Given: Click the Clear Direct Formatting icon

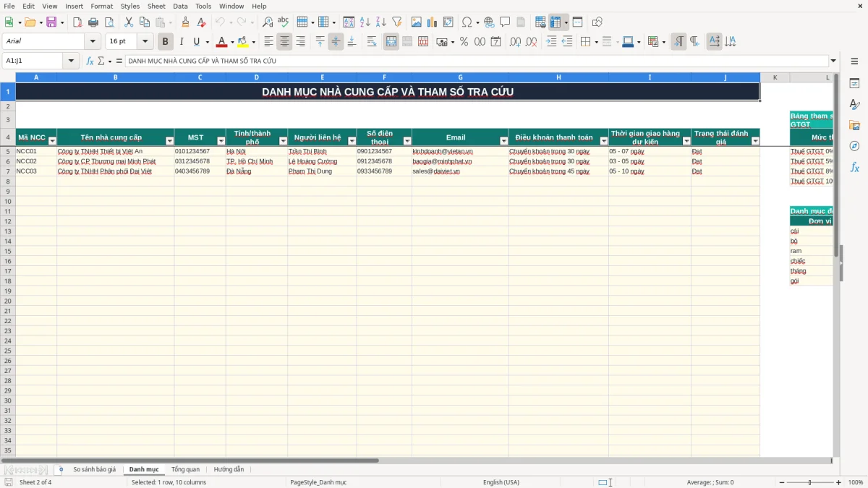Looking at the screenshot, I should pyautogui.click(x=202, y=22).
